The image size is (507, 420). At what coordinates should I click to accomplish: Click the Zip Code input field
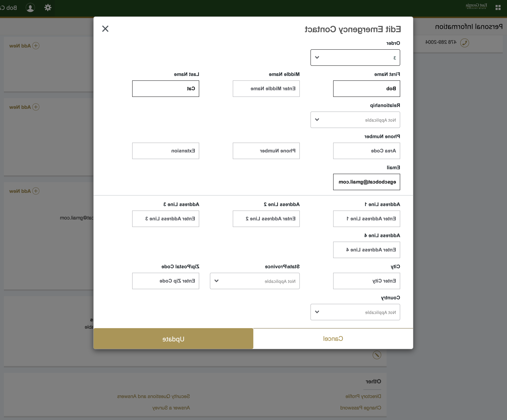166,281
